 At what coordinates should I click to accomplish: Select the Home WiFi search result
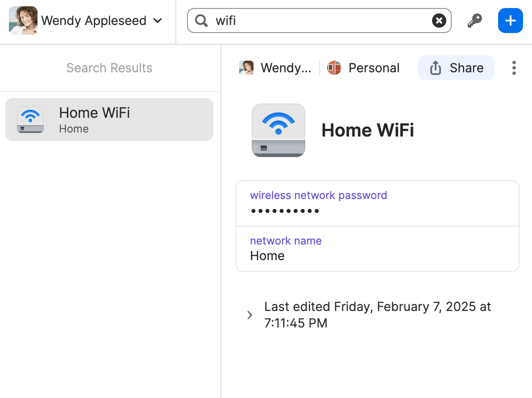109,119
